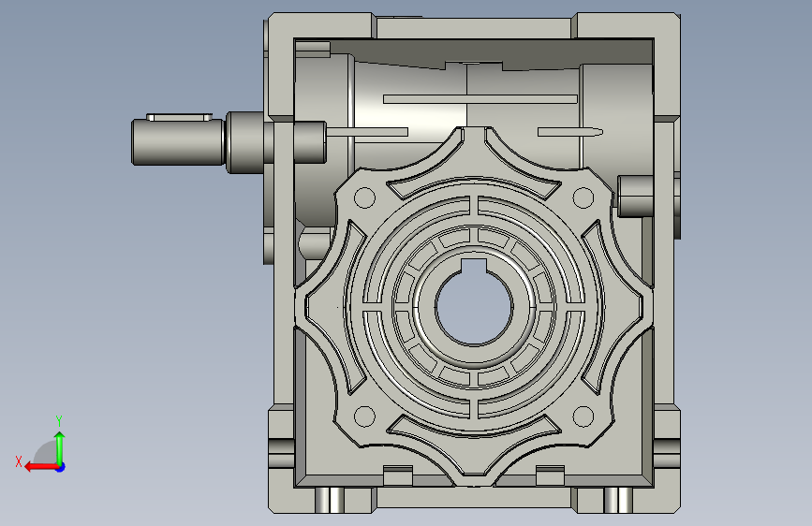Pick the key on top of the input shaft
Image resolution: width=812 pixels, height=526 pixels.
179,117
